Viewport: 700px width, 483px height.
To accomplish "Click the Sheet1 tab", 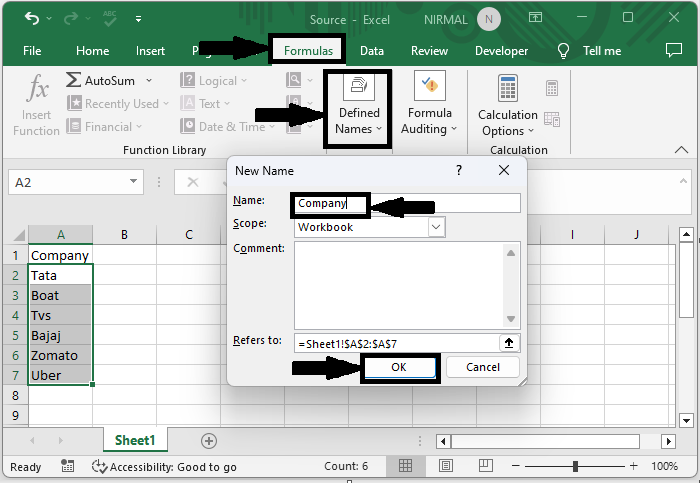I will click(135, 440).
